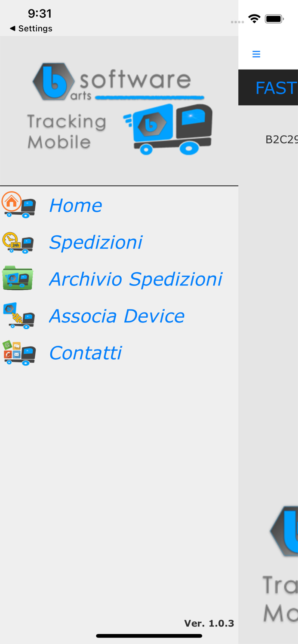Click the Contatti link
This screenshot has height=644, width=298.
(85, 352)
